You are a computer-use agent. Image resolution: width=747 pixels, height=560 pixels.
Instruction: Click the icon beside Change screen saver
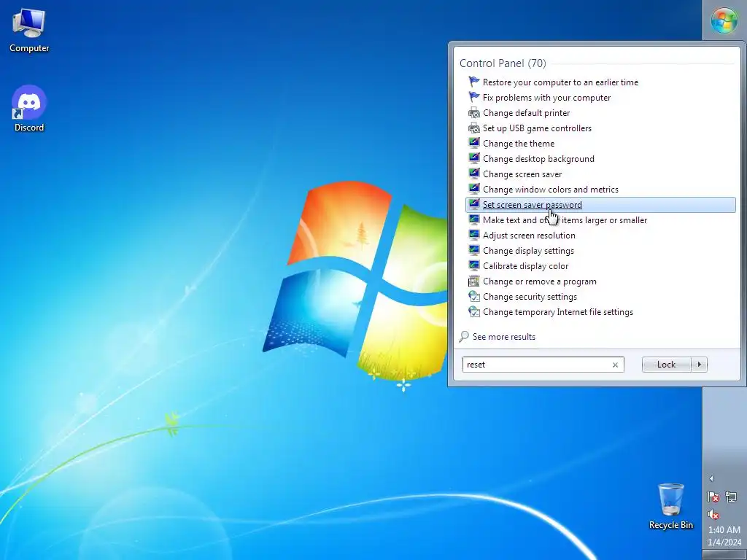(474, 174)
